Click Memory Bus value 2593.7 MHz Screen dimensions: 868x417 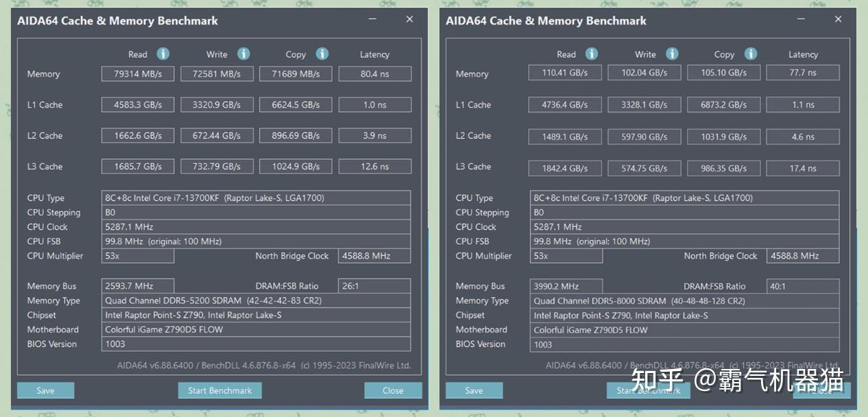tap(138, 286)
